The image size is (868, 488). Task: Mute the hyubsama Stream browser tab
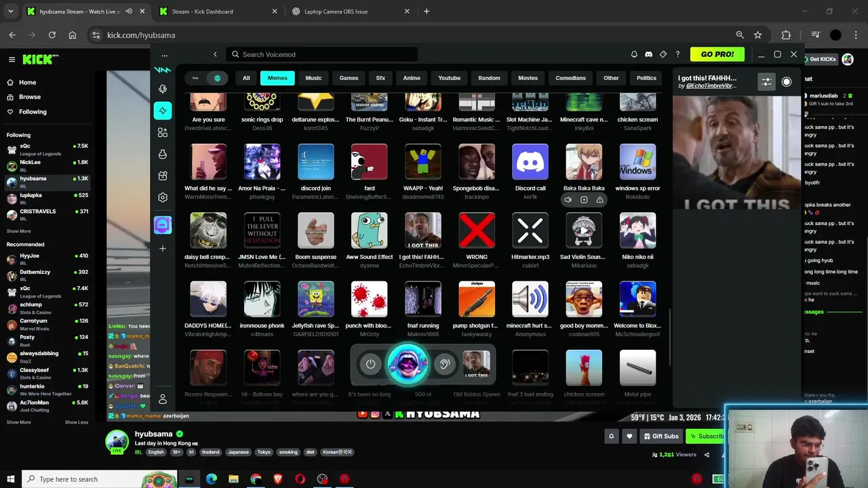pos(130,12)
